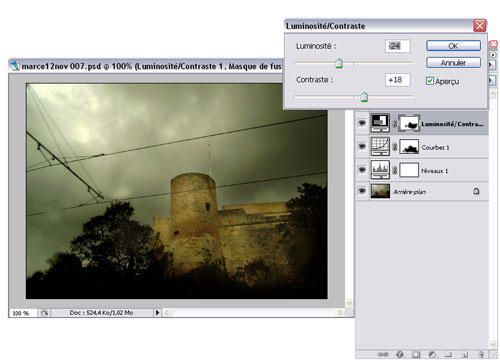Click the Add layer mask icon
This screenshot has width=500, height=361.
[416, 354]
